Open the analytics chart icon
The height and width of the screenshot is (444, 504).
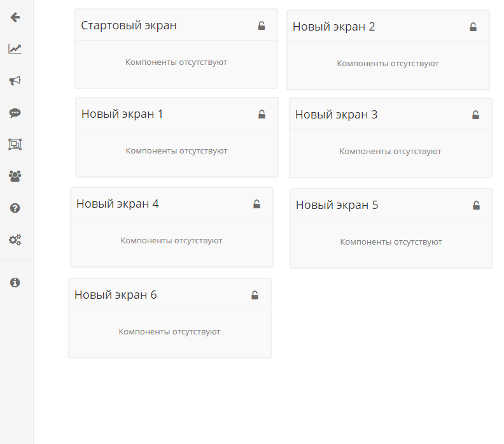point(15,49)
